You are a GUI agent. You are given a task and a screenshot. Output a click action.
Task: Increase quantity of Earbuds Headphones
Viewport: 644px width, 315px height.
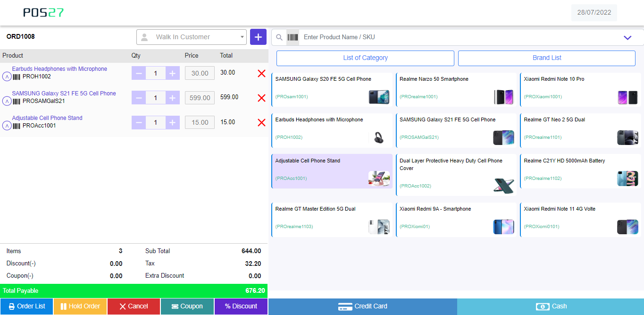[x=173, y=73]
